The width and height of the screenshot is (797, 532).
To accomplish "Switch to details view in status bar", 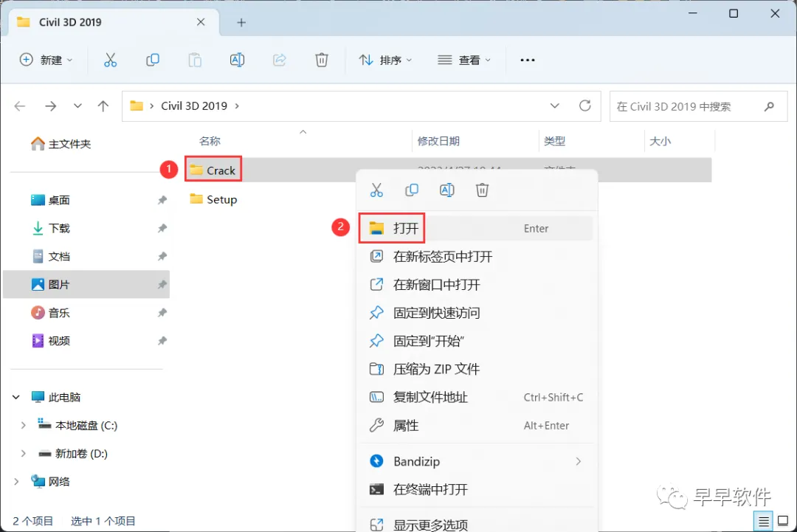I will point(763,522).
